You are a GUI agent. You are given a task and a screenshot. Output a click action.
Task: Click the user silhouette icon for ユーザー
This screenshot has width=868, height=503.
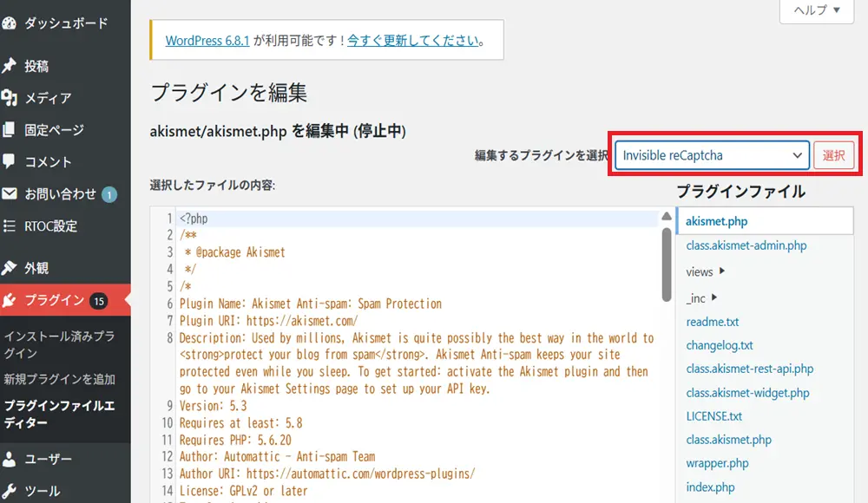(9, 459)
